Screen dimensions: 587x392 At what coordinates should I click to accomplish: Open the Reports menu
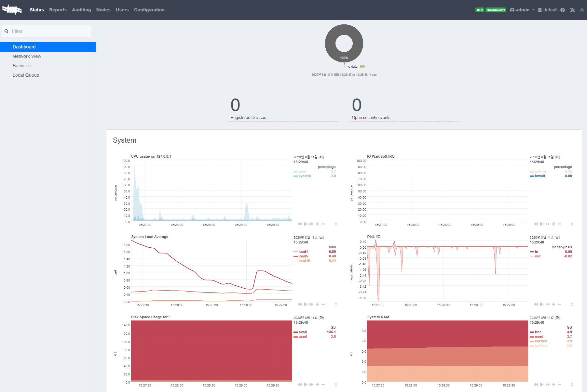(x=58, y=10)
